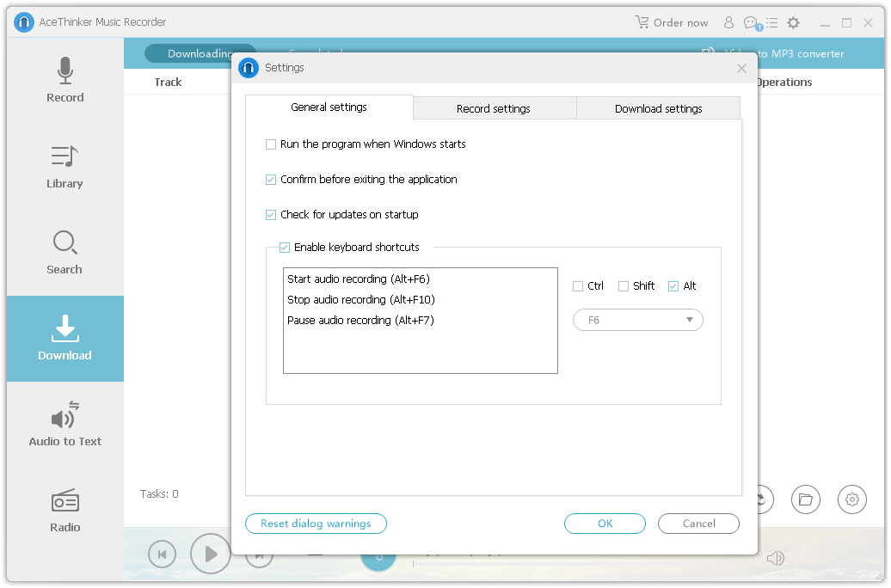Image resolution: width=891 pixels, height=588 pixels.
Task: Uncheck the Alt modifier checkbox
Action: (673, 285)
